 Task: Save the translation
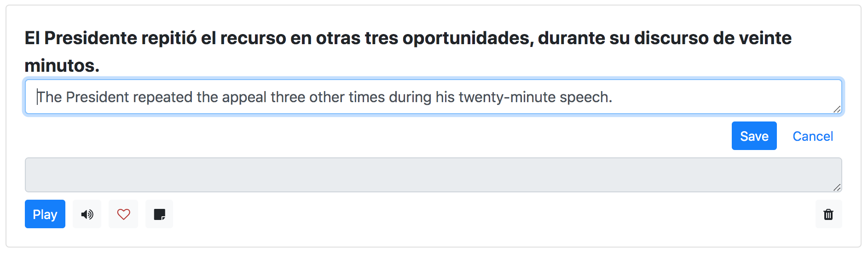click(x=754, y=136)
